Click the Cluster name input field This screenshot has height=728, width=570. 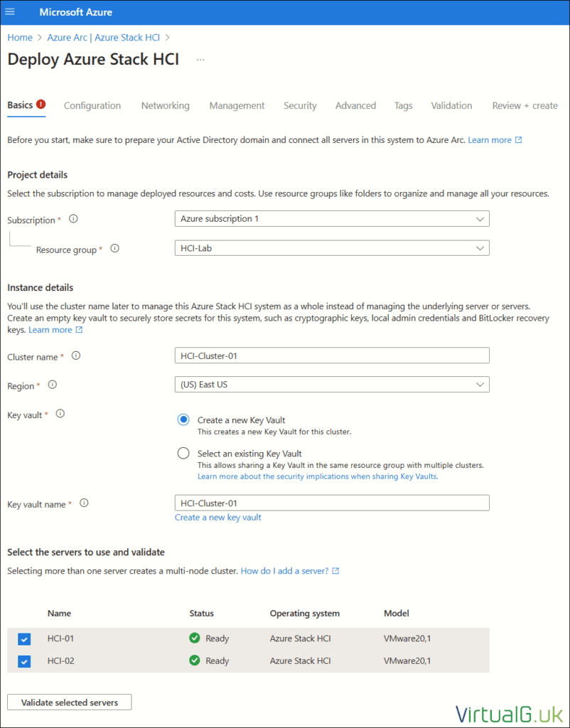coord(332,355)
